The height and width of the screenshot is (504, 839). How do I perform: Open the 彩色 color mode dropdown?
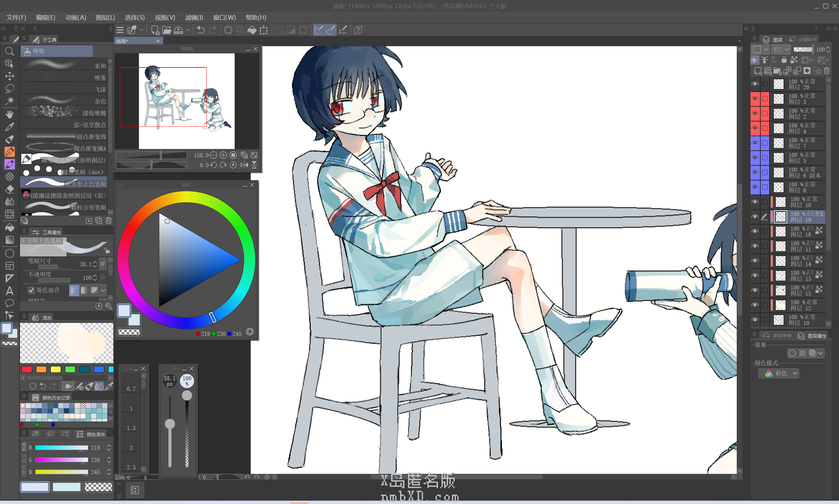pos(779,373)
